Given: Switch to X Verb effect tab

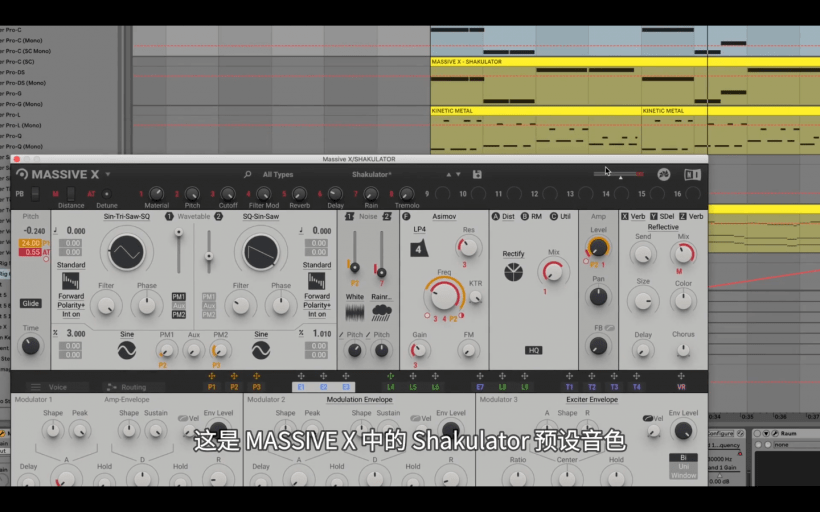Looking at the screenshot, I should 632,217.
